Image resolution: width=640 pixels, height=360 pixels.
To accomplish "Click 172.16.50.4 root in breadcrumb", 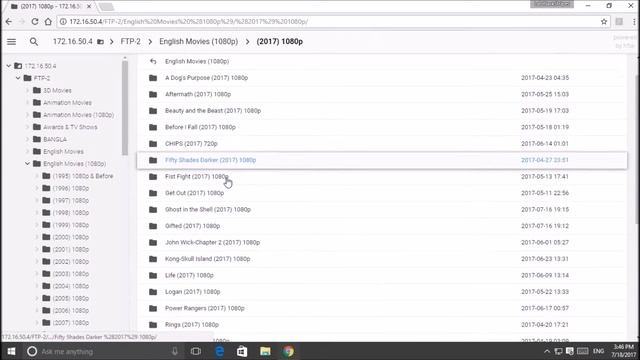I will 73,42.
